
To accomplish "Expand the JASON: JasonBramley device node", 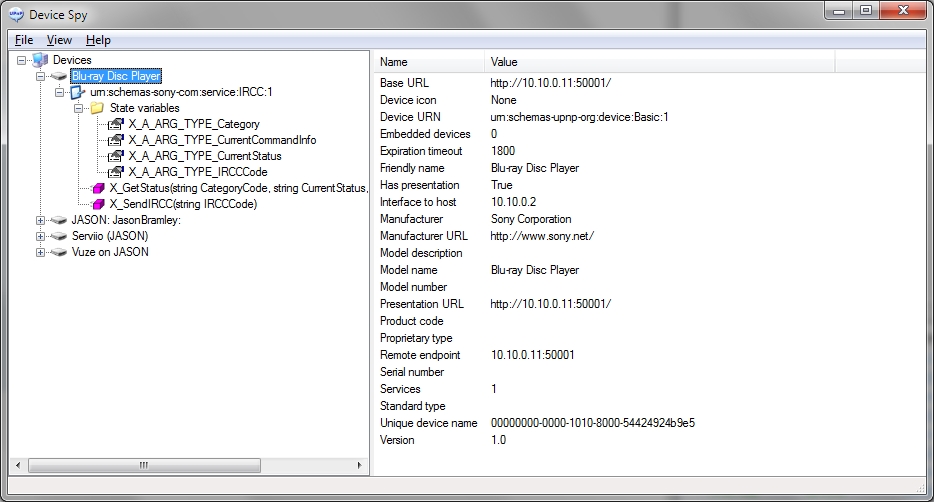I will (41, 220).
